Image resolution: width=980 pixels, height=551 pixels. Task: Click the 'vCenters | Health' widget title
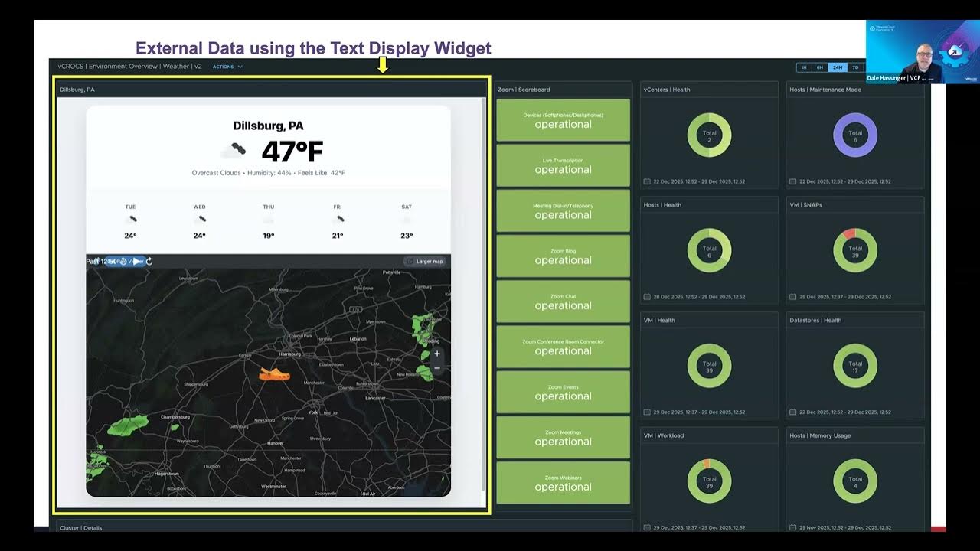667,90
